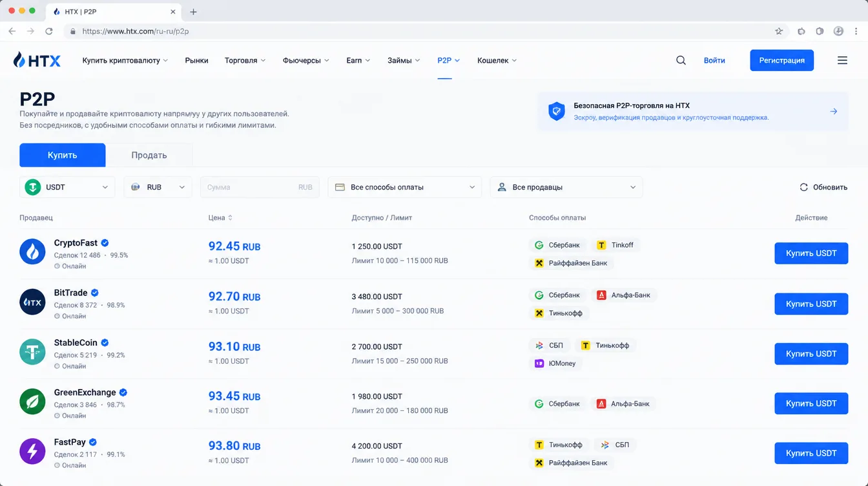Click FastPay seller avatar
The image size is (868, 486).
[32, 451]
